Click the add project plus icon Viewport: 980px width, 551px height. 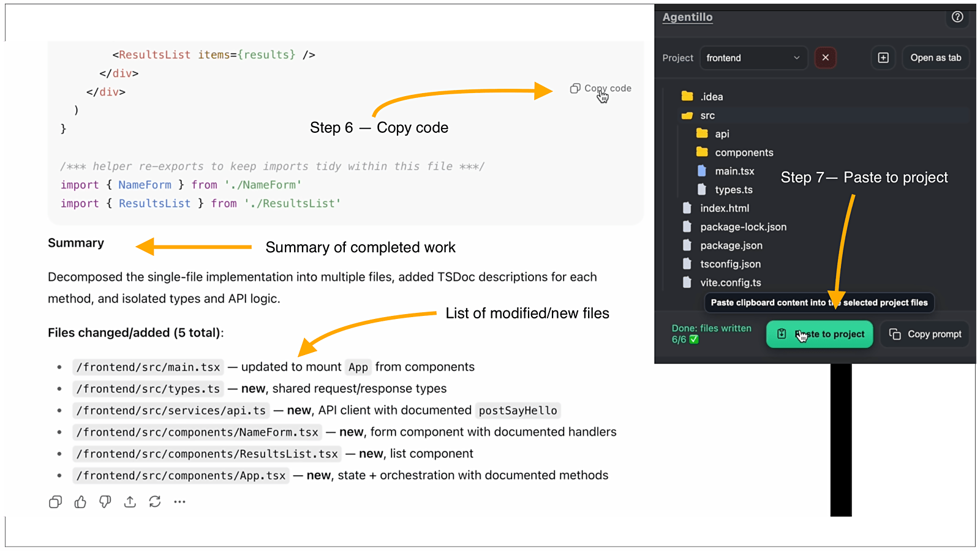883,58
